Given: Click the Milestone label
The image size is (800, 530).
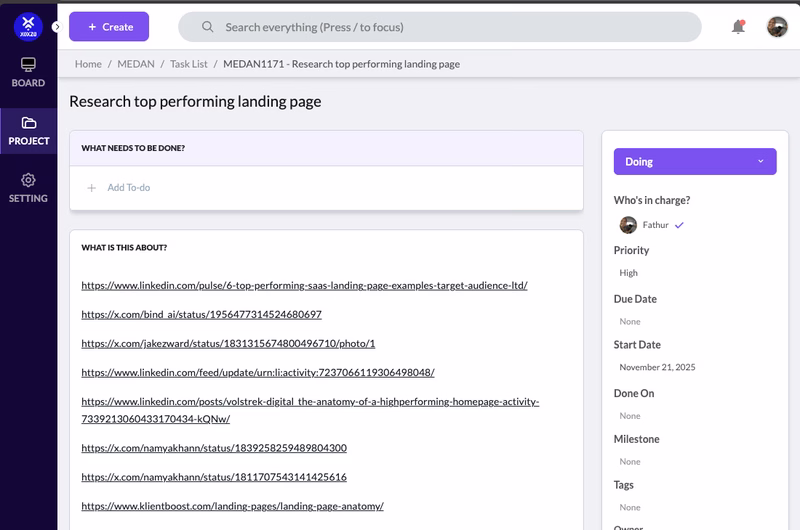Looking at the screenshot, I should tap(636, 439).
